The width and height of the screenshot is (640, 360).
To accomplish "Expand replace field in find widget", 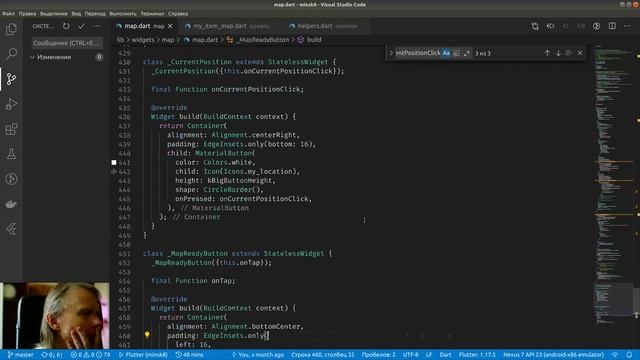I will 391,53.
